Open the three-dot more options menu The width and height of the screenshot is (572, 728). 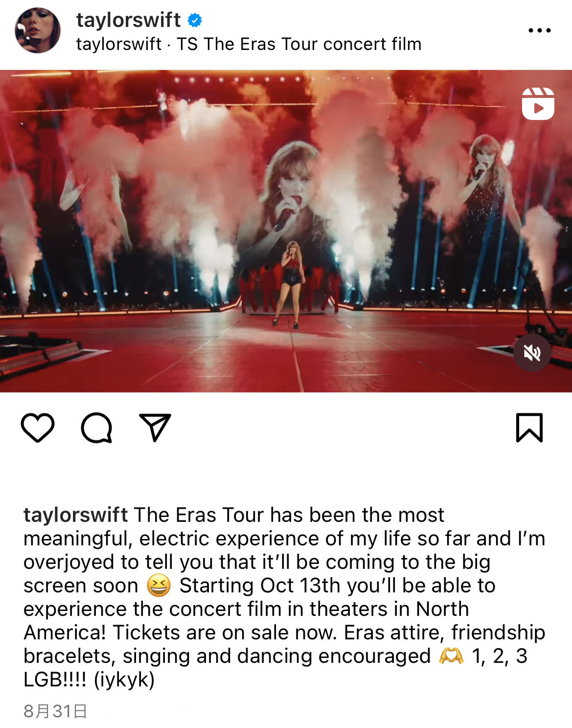540,30
